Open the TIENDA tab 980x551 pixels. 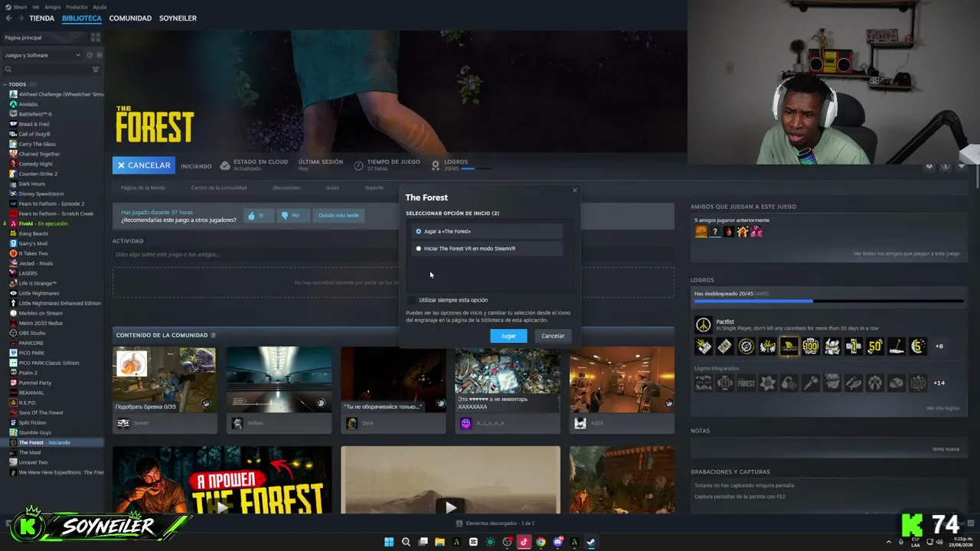41,18
